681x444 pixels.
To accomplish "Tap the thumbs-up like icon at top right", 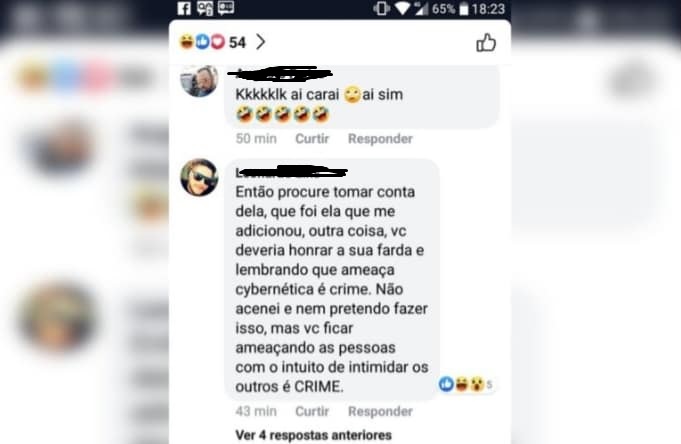I will pos(486,43).
